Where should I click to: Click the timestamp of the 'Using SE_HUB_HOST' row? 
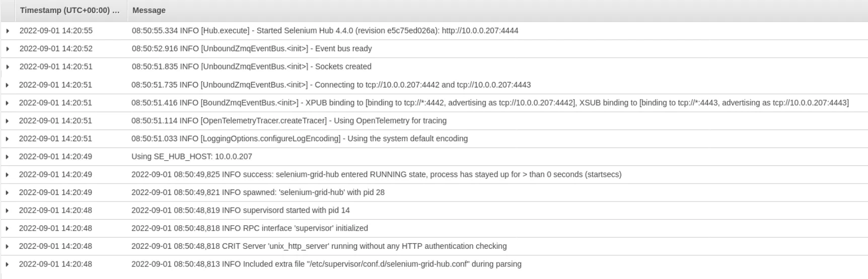tap(55, 156)
